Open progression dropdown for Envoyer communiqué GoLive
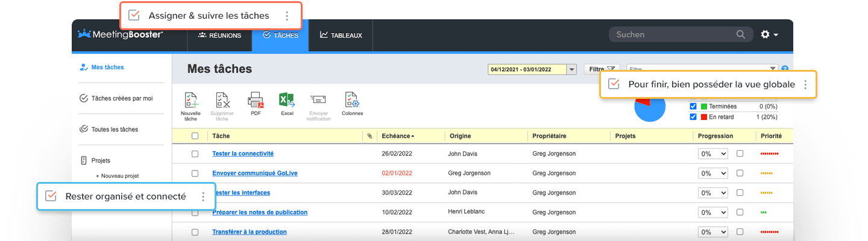Image resolution: width=868 pixels, height=241 pixels. click(x=713, y=173)
